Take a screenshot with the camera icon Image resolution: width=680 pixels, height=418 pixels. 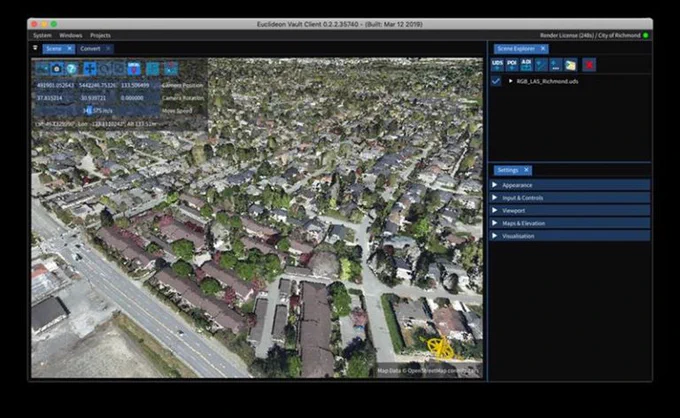56,69
